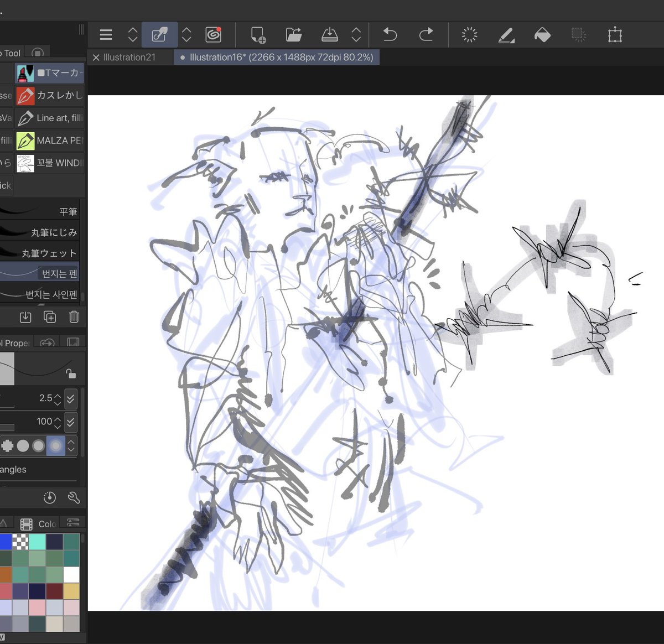Switch to the Illustration21 tab
The image size is (664, 644).
[x=129, y=57]
